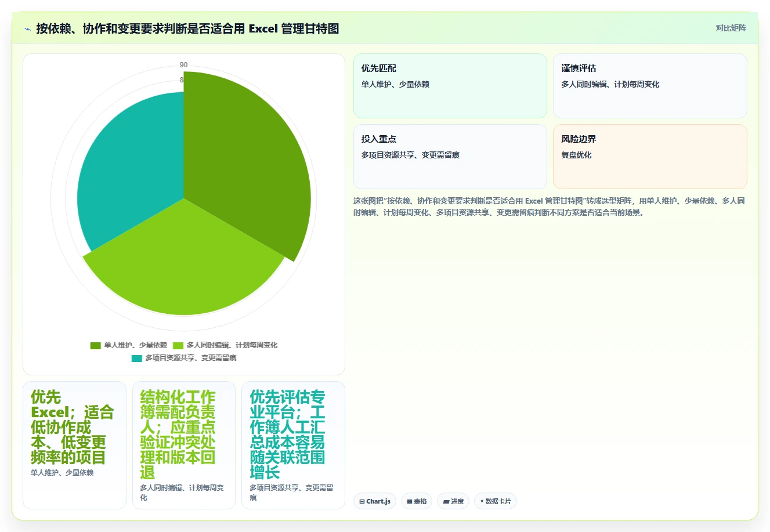
Task: Open the 投入重点 matrix card
Action: [450, 157]
